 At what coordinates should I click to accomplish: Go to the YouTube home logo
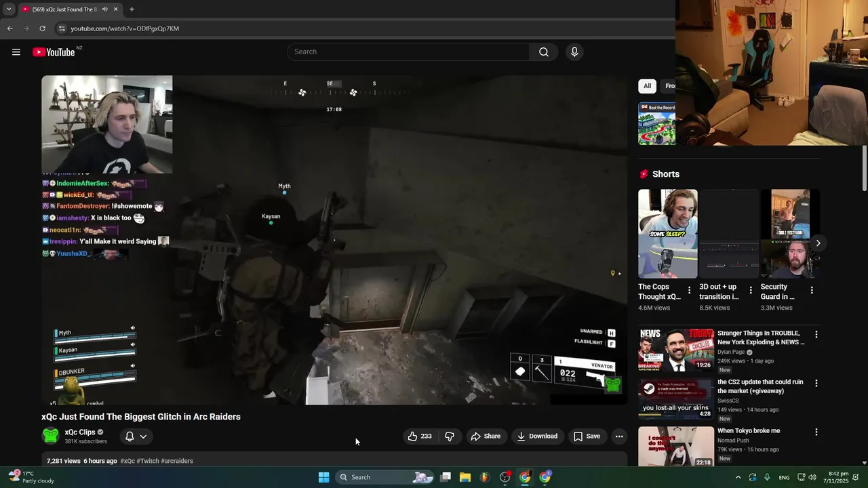tap(54, 52)
